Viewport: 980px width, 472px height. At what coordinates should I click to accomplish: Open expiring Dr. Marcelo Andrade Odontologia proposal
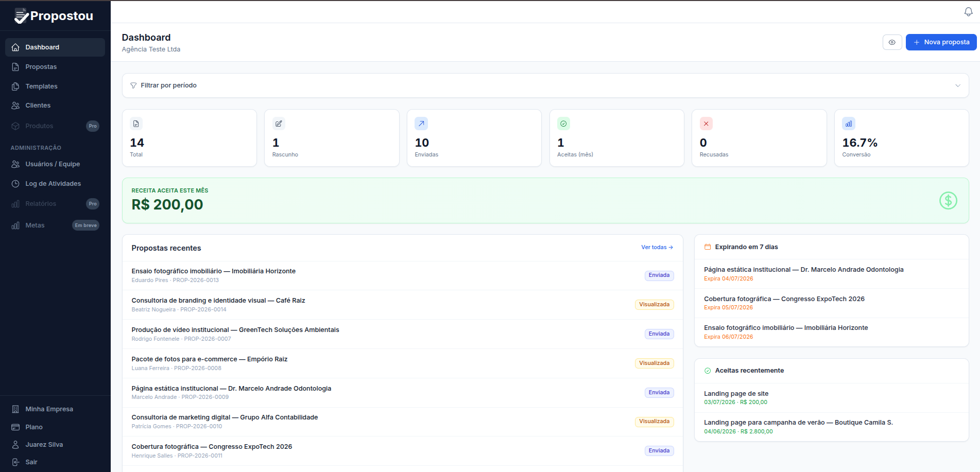pyautogui.click(x=832, y=274)
